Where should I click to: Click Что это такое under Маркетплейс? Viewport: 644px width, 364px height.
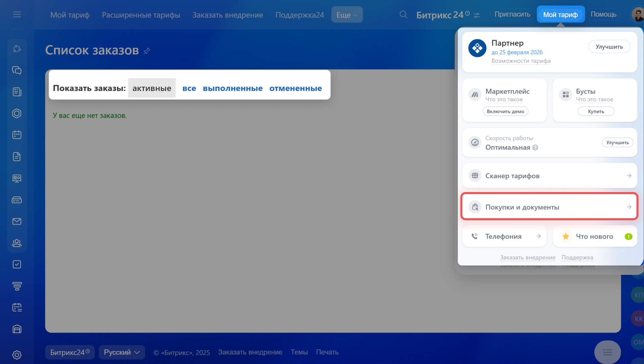504,100
